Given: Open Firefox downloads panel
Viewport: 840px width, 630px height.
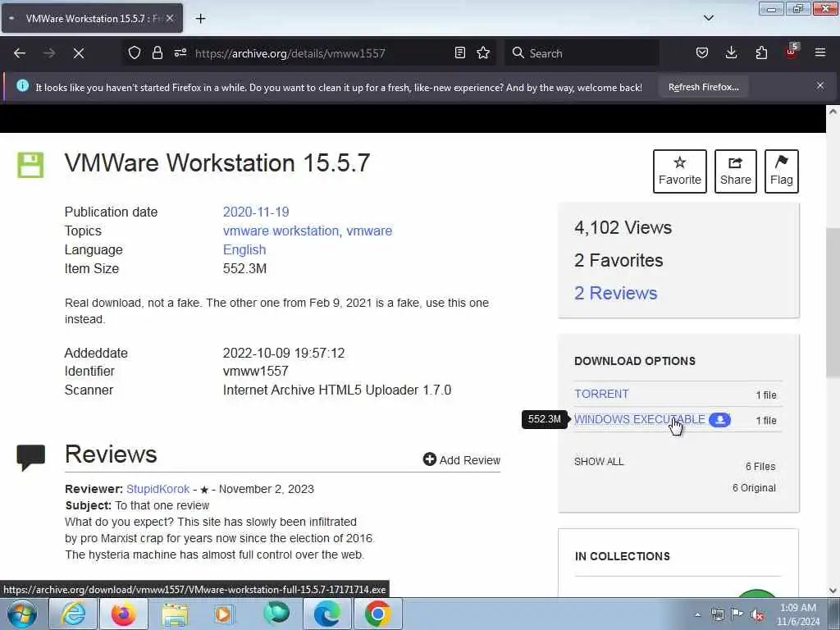Looking at the screenshot, I should (731, 52).
